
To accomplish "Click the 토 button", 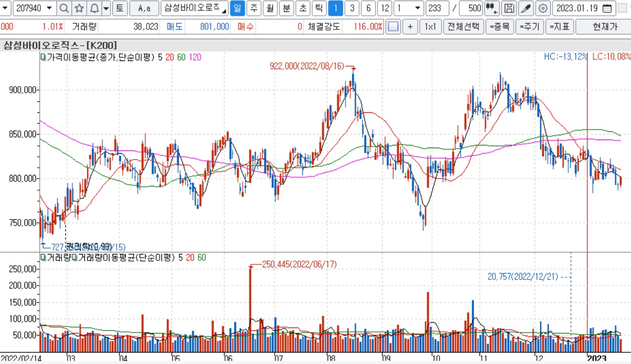I will coord(119,8).
